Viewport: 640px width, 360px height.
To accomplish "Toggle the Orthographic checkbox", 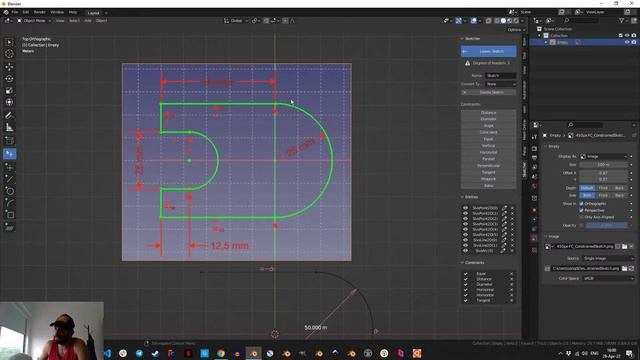I will point(581,203).
